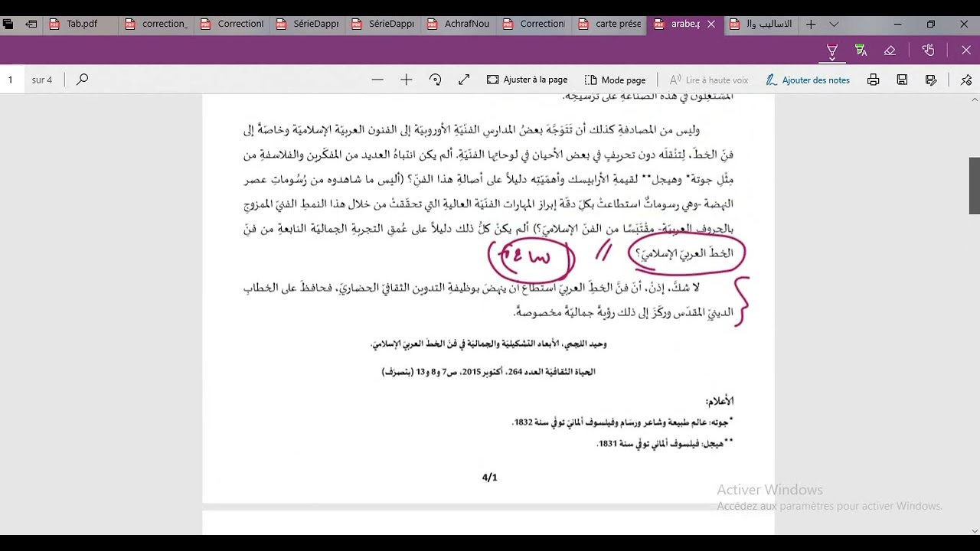
Task: Click the page number field
Action: tap(11, 80)
